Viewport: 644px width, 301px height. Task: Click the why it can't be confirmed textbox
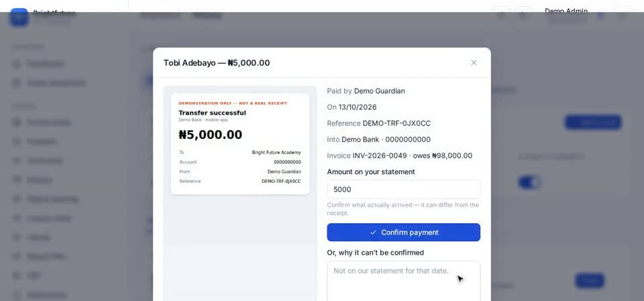(403, 281)
